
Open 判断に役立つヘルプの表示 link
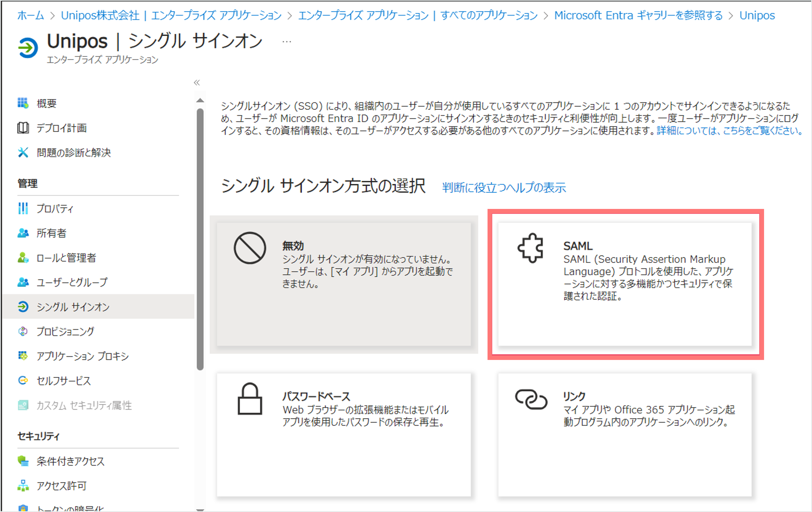pos(504,187)
